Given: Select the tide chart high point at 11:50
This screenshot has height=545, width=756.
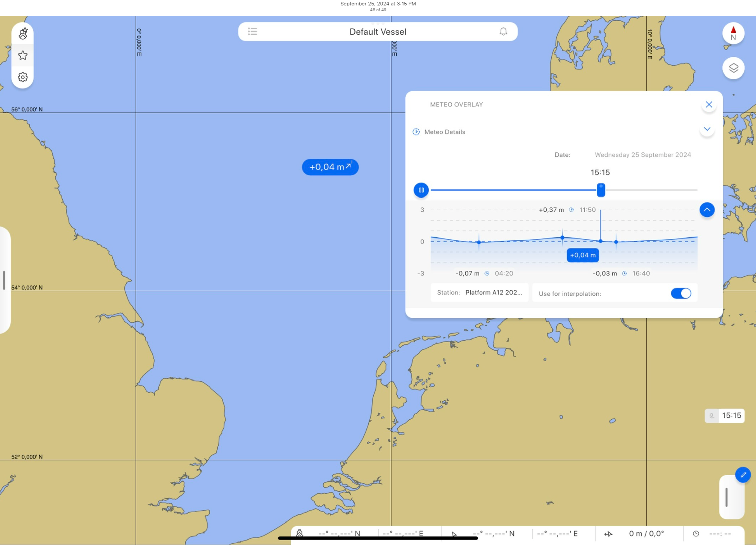Looking at the screenshot, I should click(x=562, y=238).
